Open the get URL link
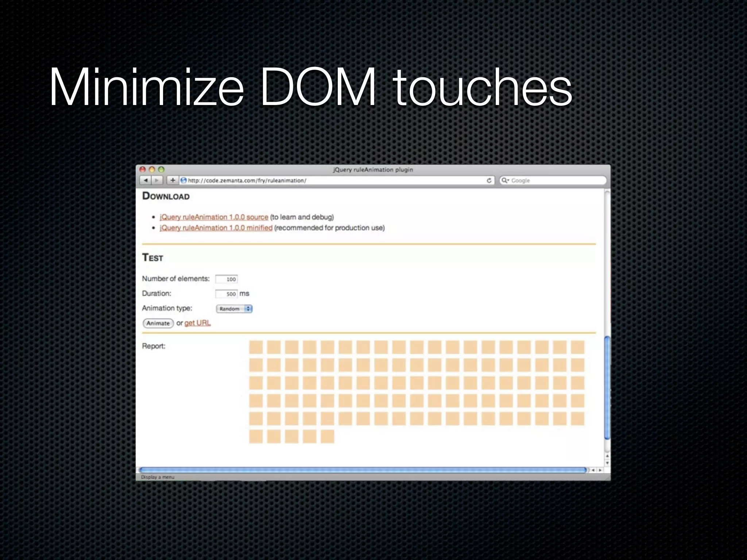Image resolution: width=747 pixels, height=560 pixels. click(x=197, y=323)
